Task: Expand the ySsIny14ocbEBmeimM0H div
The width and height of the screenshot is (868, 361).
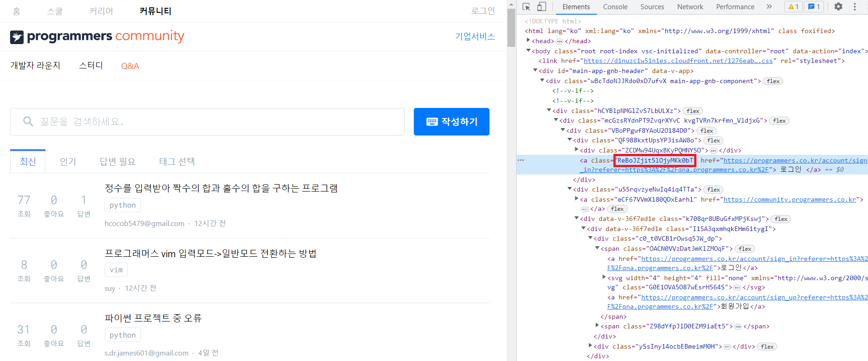Action: (x=590, y=346)
